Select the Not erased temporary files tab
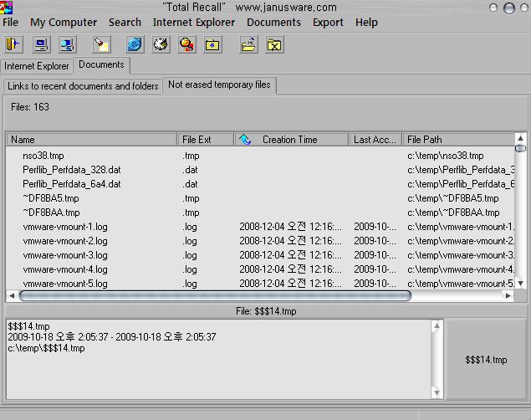This screenshot has width=531, height=420. click(219, 85)
